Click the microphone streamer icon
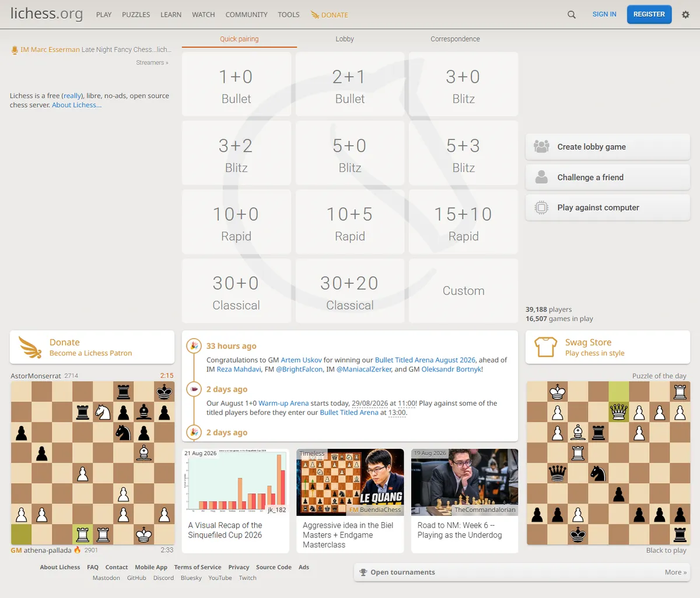 [15, 50]
